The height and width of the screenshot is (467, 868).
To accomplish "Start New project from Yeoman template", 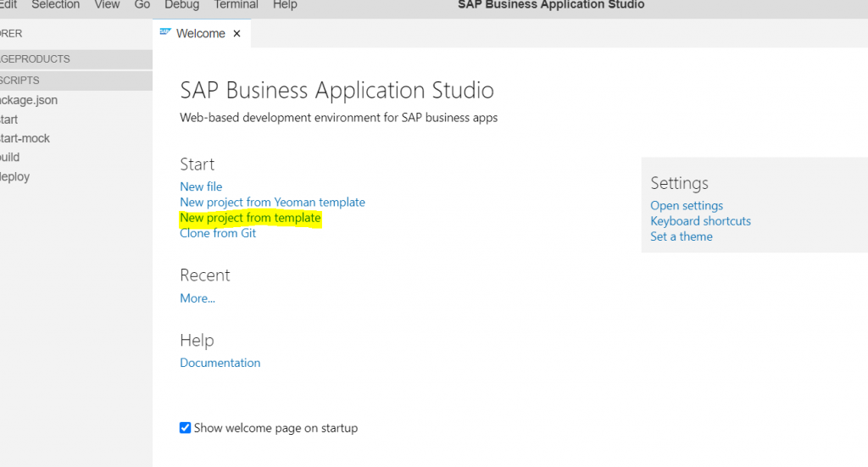I will [x=272, y=202].
